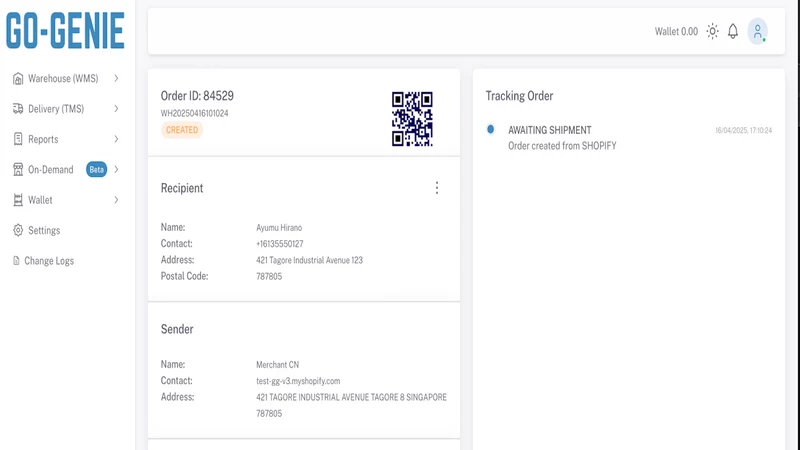Click the Beta badge

[96, 169]
